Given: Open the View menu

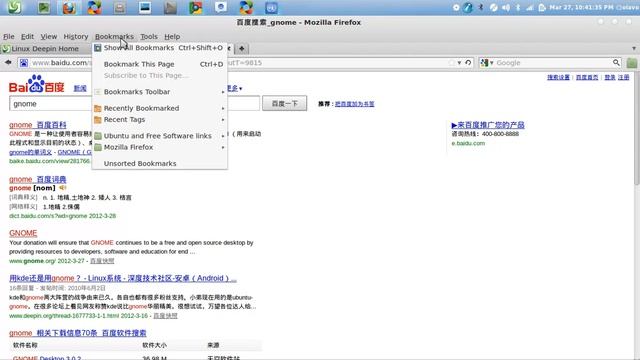Looking at the screenshot, I should coord(49,36).
